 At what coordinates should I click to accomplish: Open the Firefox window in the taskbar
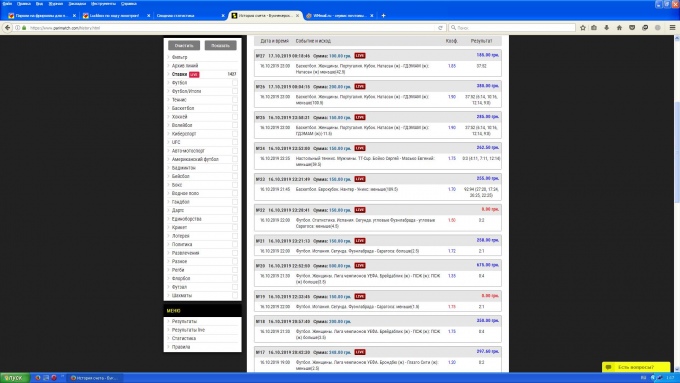[x=94, y=378]
